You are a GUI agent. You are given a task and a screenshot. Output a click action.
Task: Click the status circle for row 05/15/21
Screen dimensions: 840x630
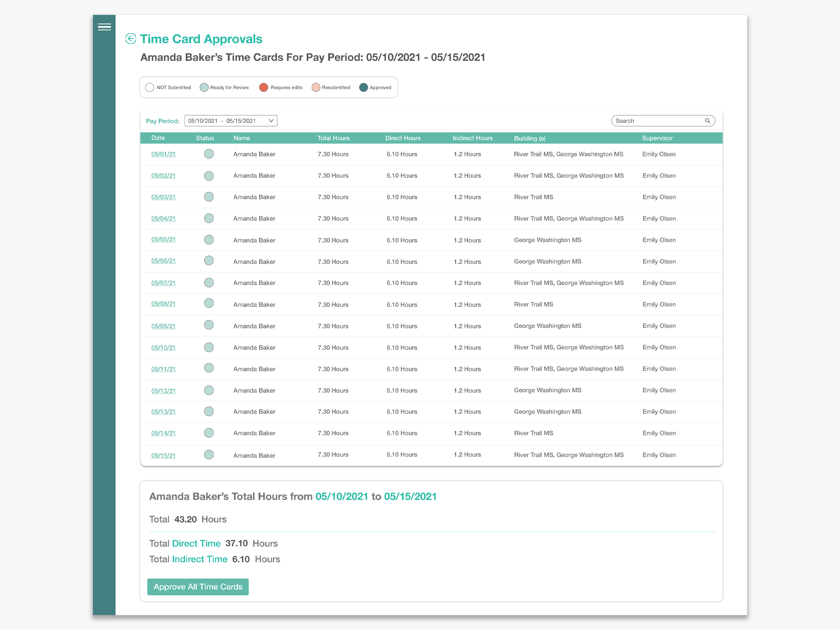(x=209, y=455)
